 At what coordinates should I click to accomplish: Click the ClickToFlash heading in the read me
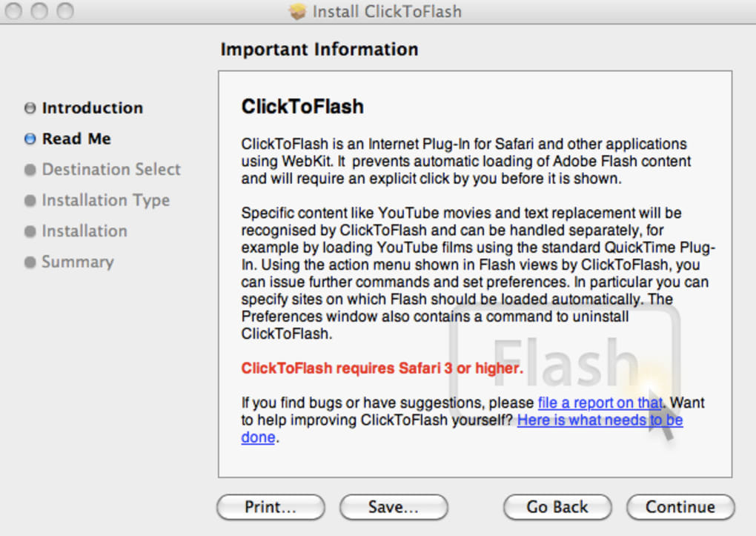(x=302, y=107)
